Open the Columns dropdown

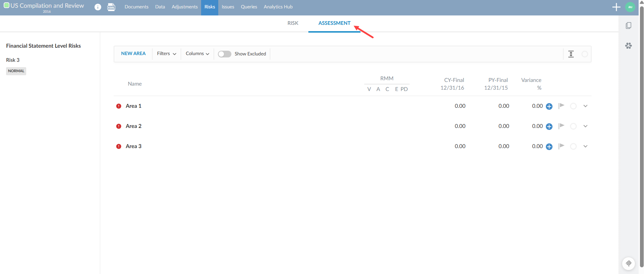[197, 54]
